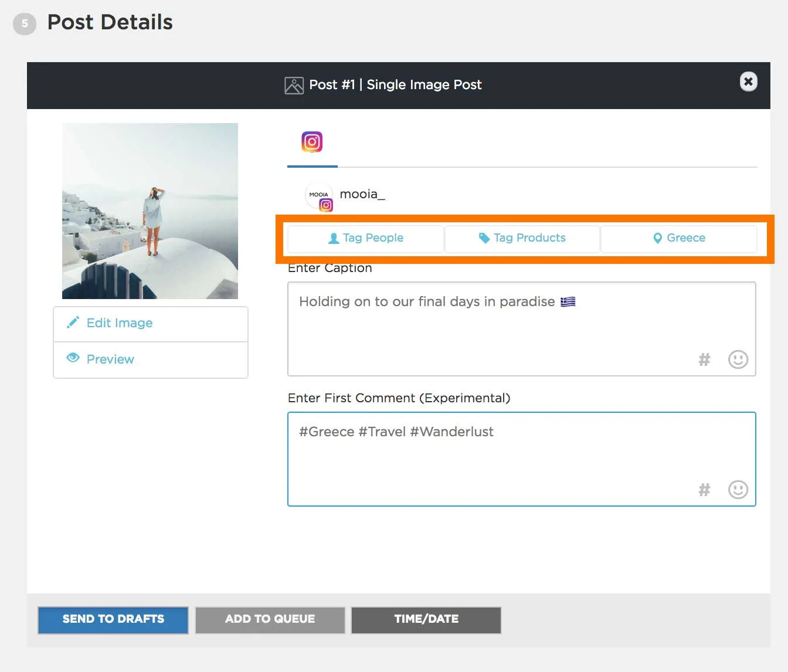Click the Instagram icon above the post form
The width and height of the screenshot is (788, 672).
tap(312, 142)
